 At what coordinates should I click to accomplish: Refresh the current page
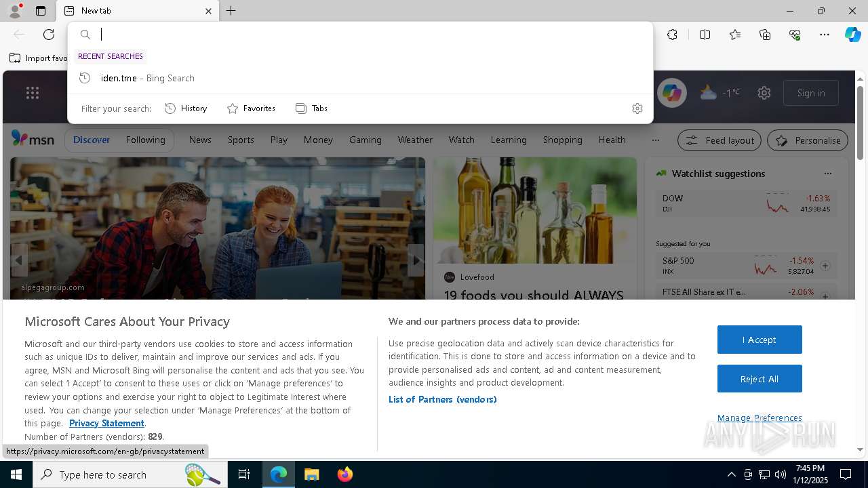tap(49, 35)
